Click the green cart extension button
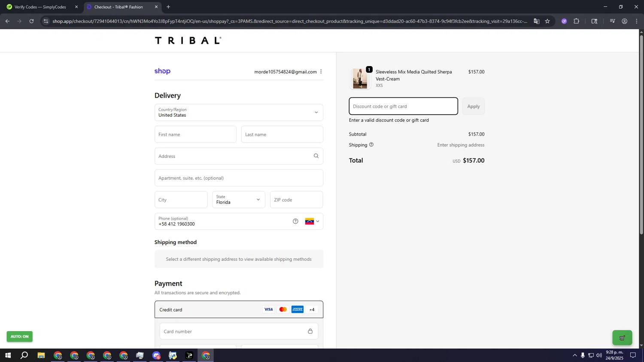This screenshot has width=644, height=362. (x=622, y=338)
